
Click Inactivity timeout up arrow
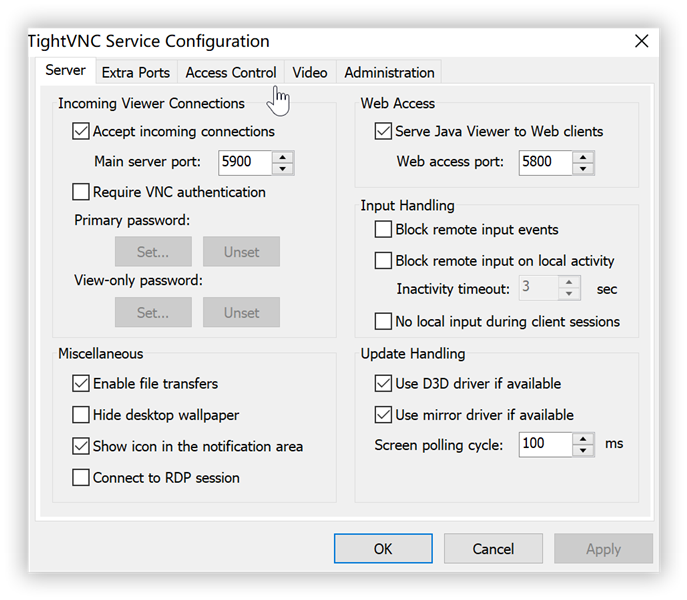[x=569, y=282]
